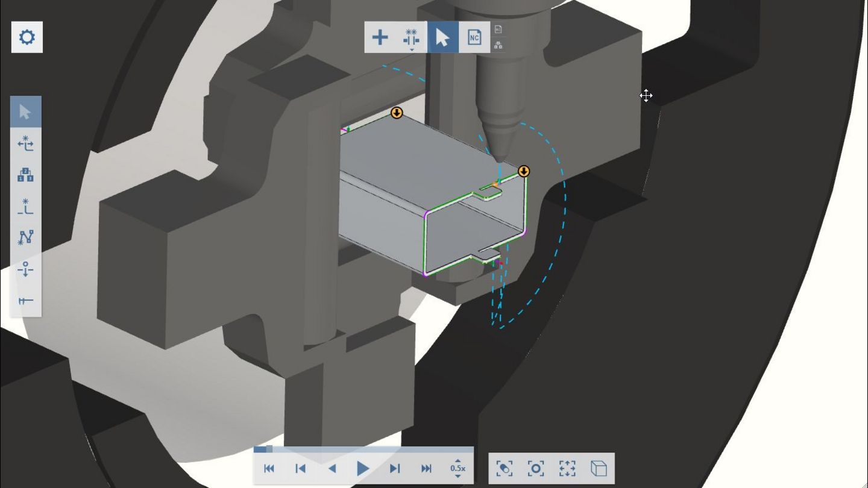Toggle the selection cursor in the top toolbar
The width and height of the screenshot is (868, 488).
pyautogui.click(x=442, y=37)
